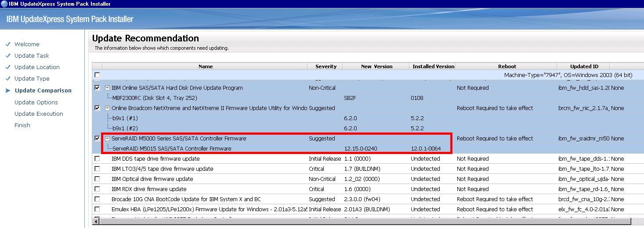Uncheck the ServeRAID M5000 Series Controller Firmware checkbox

click(x=97, y=138)
